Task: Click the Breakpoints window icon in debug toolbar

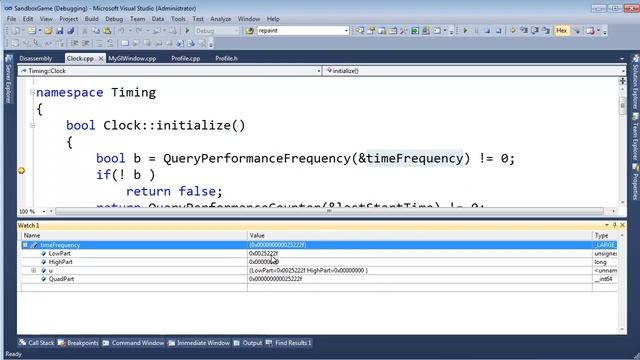Action: click(590, 31)
